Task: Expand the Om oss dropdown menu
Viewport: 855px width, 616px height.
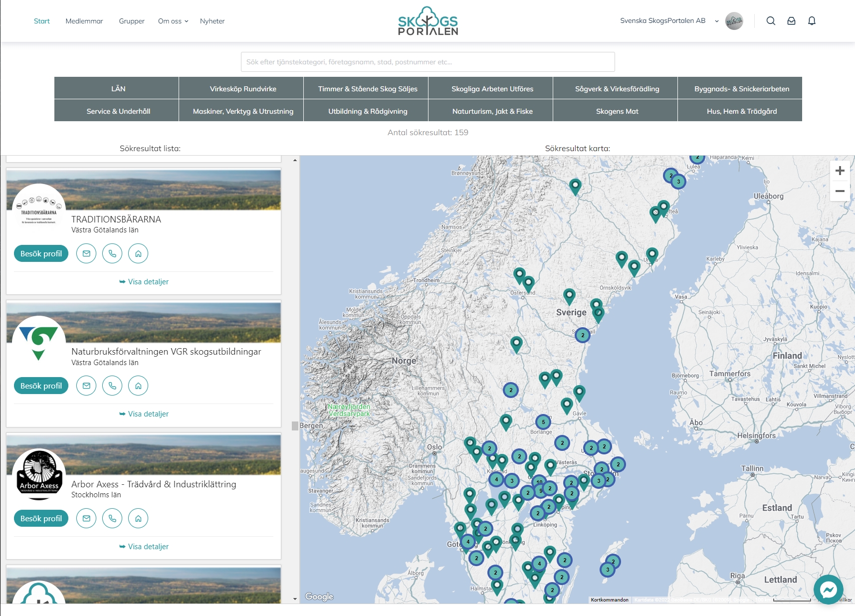Action: tap(173, 21)
